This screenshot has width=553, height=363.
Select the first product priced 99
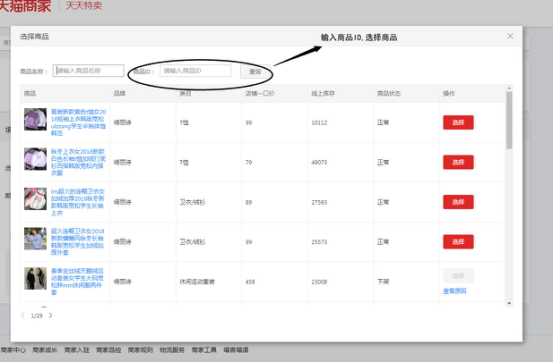click(458, 122)
